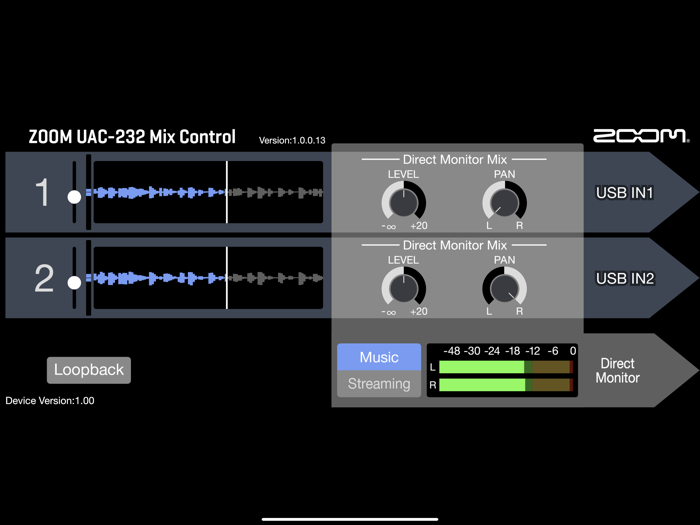Click the channel 2 'Direct Monitor Mix' heading
The height and width of the screenshot is (525, 700).
tap(454, 245)
